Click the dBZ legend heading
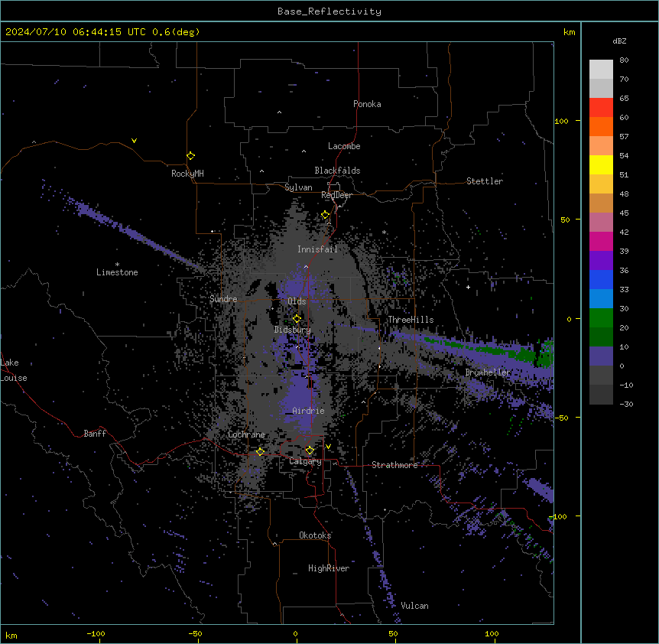Screen dimensions: 659x644 point(619,41)
